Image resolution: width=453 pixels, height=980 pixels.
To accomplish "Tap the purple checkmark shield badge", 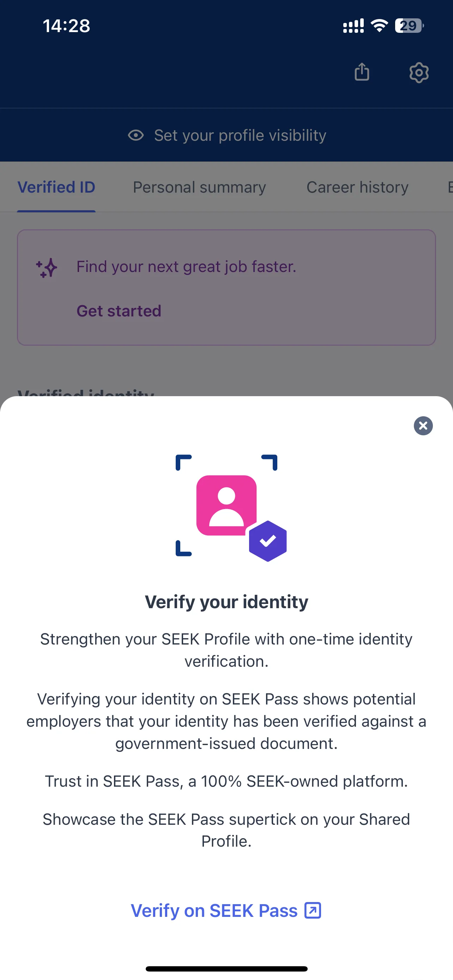I will point(268,541).
